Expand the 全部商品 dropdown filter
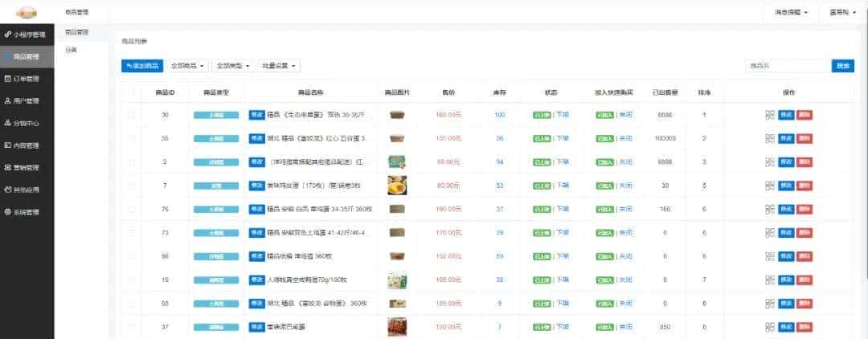 189,66
